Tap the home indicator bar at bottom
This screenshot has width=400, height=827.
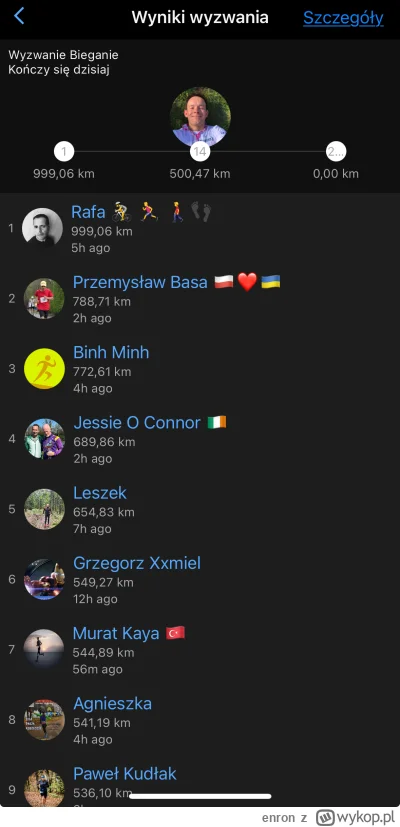click(x=200, y=796)
